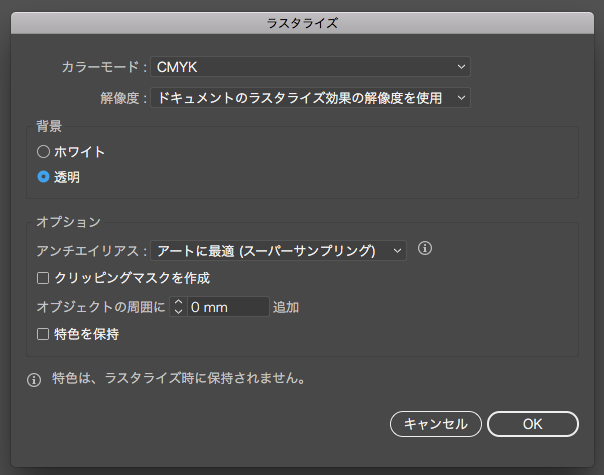Toggle the 特色を保持 checkbox

tap(43, 334)
